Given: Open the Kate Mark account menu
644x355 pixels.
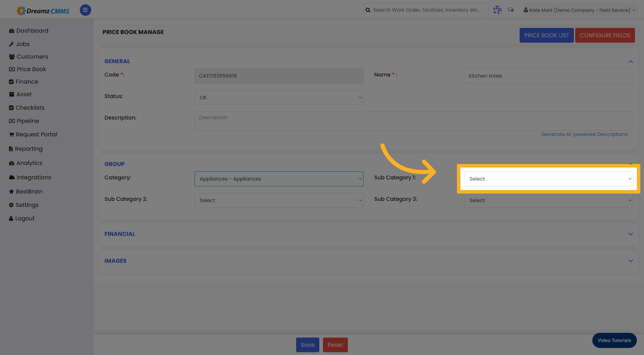Looking at the screenshot, I should [x=579, y=10].
